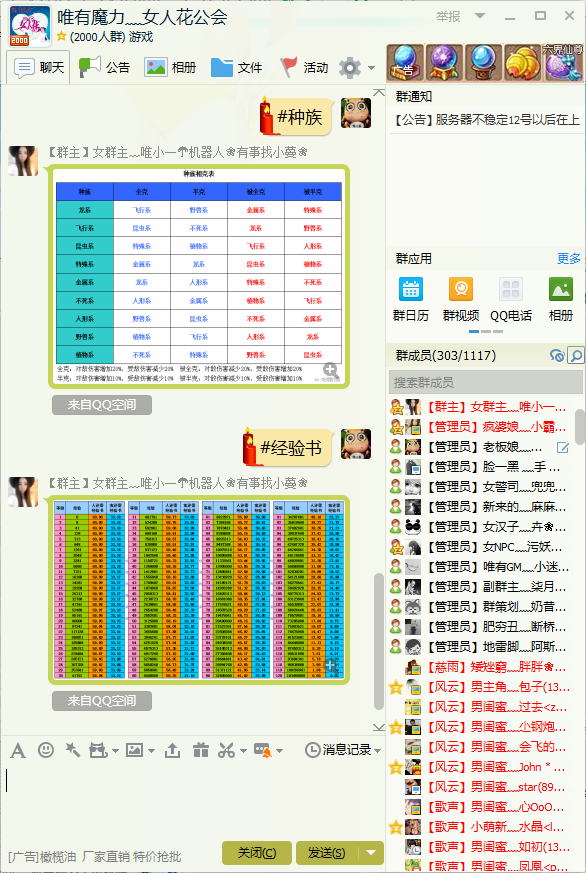
Task: Open the QQ phone app
Action: [511, 290]
